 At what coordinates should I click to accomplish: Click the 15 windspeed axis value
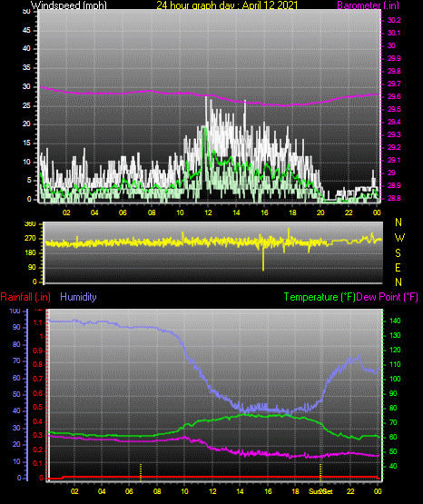[x=26, y=143]
